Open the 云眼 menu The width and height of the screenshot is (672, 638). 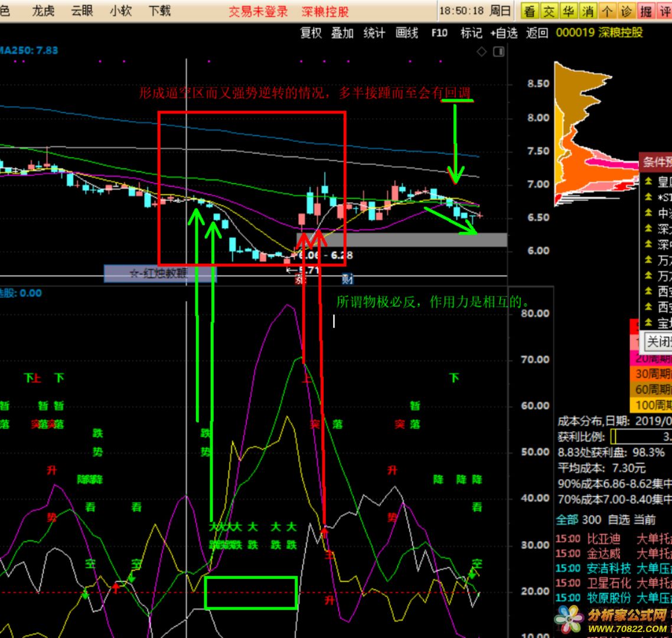(x=82, y=11)
